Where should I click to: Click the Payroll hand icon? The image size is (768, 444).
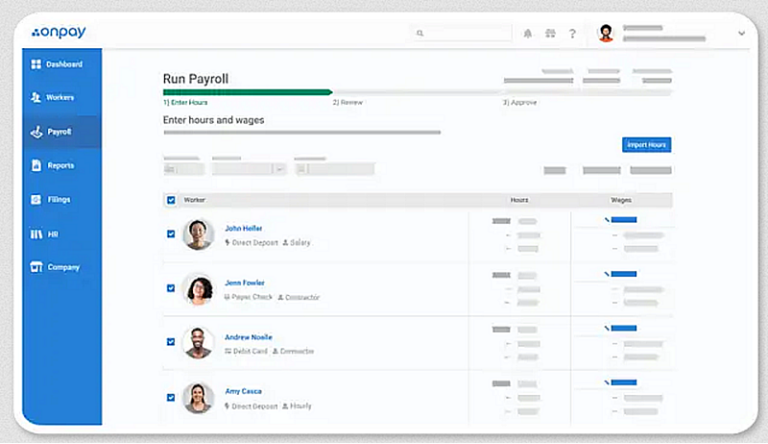tap(36, 132)
